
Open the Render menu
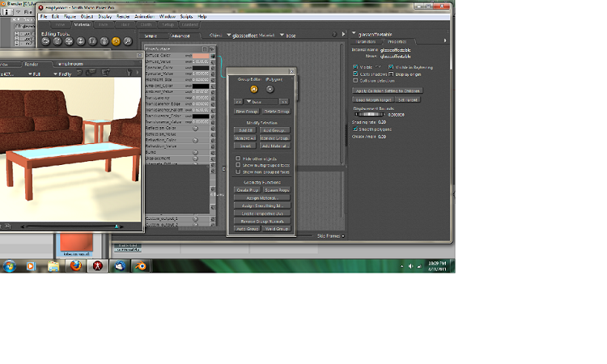click(x=123, y=16)
